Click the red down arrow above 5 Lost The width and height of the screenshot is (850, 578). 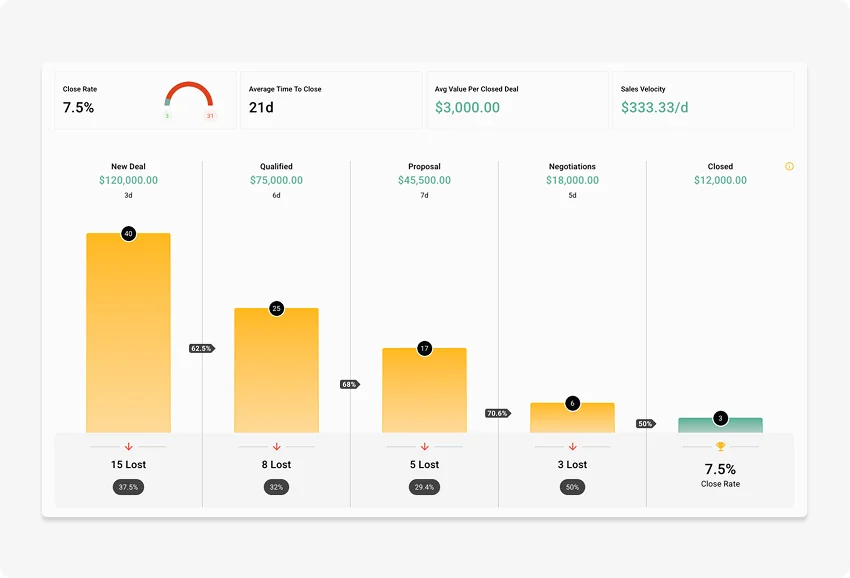pyautogui.click(x=424, y=446)
